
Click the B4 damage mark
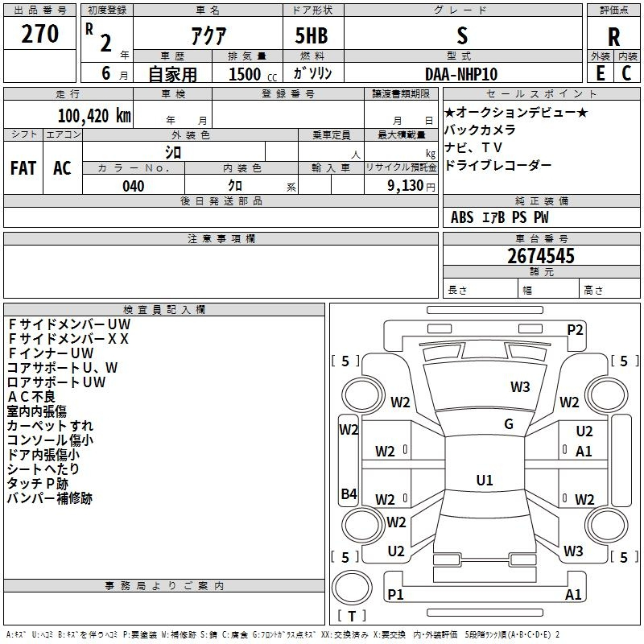[349, 494]
